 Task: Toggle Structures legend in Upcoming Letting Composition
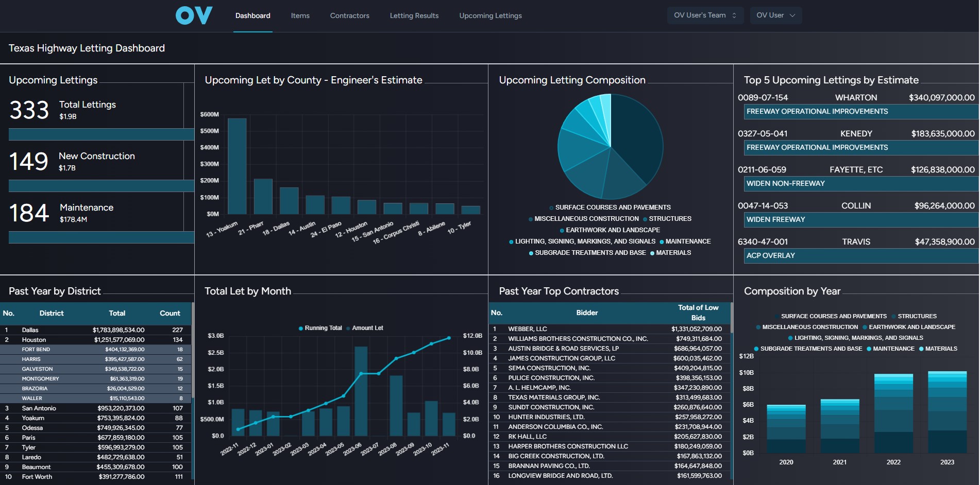point(667,219)
